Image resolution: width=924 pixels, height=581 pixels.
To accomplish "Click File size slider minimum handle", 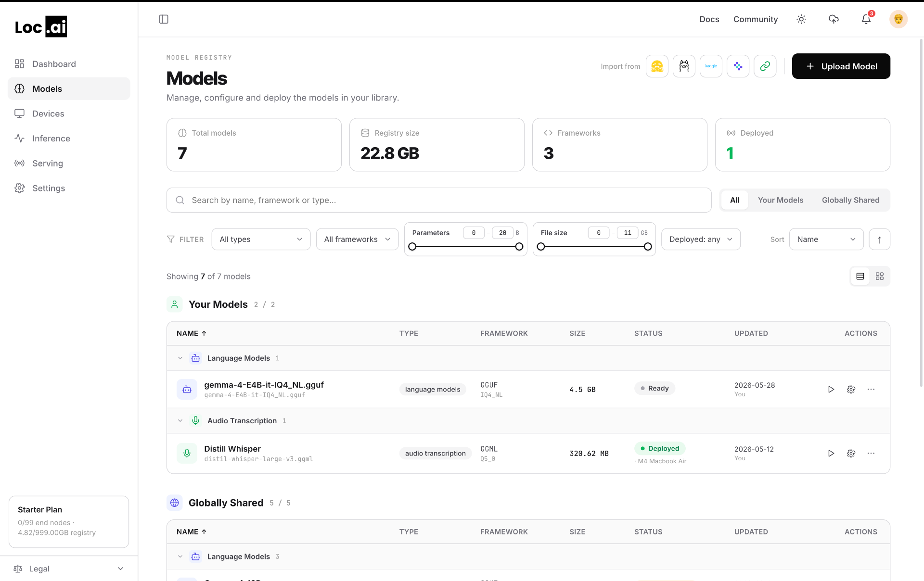I will (541, 247).
